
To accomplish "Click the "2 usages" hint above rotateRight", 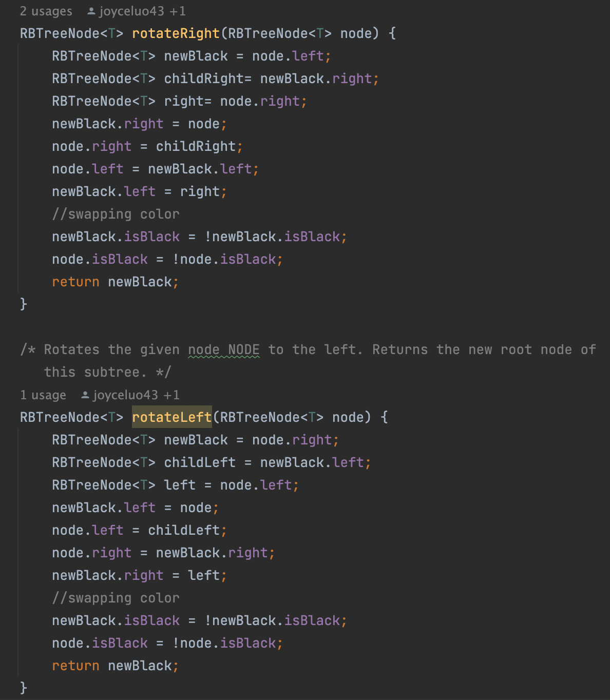I will (46, 11).
